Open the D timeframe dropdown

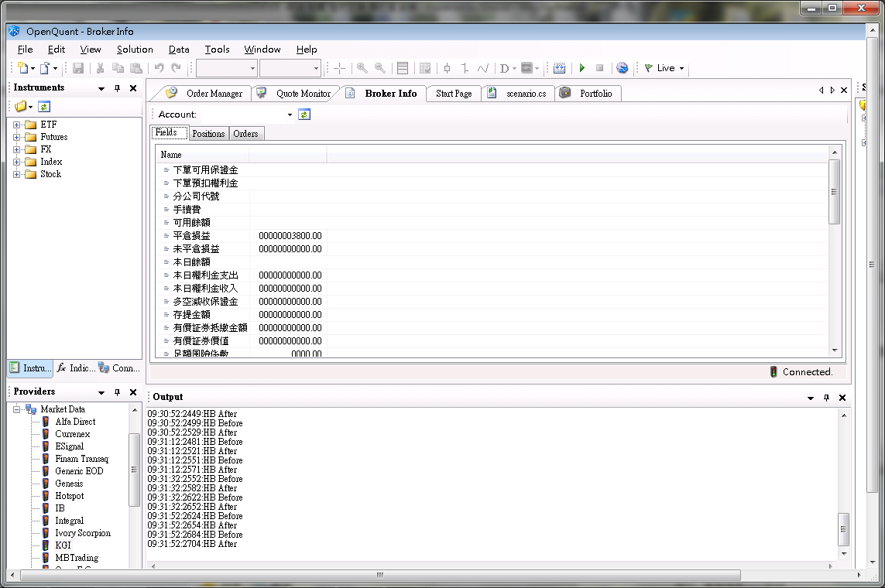[x=514, y=69]
